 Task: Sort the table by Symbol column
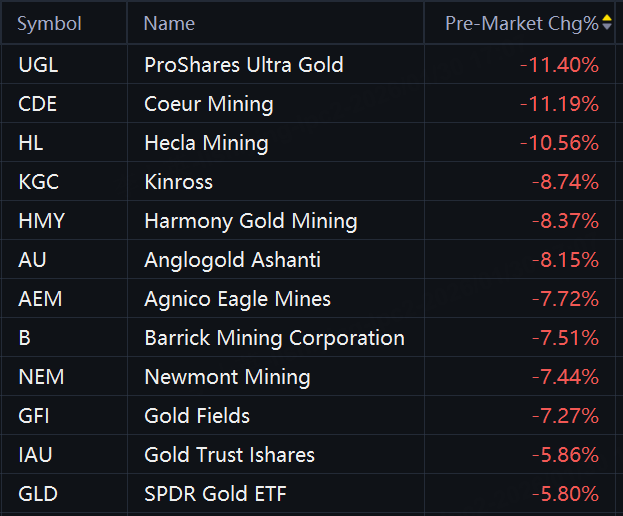click(x=50, y=23)
